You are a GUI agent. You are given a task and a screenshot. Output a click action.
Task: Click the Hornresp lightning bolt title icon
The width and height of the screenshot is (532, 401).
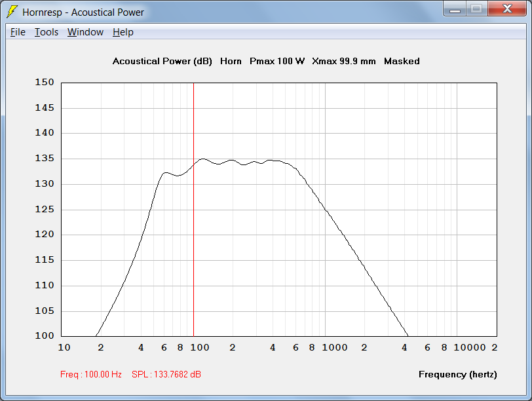[x=12, y=12]
